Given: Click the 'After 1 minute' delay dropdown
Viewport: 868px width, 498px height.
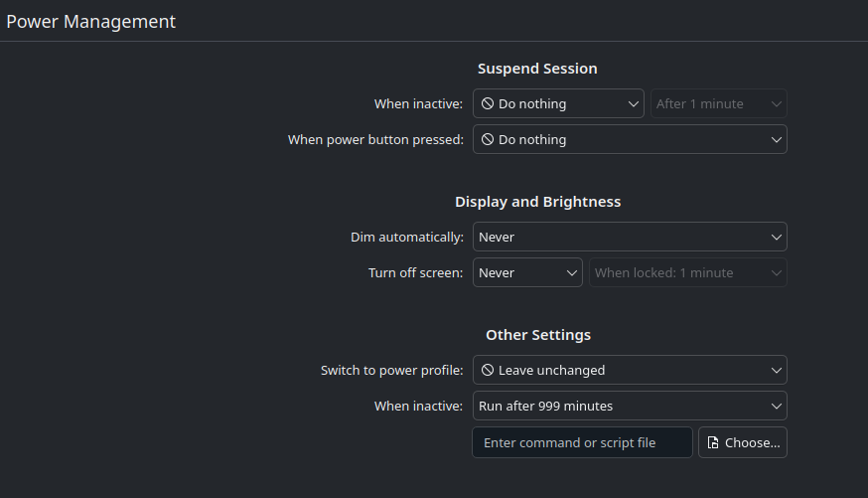Looking at the screenshot, I should (x=719, y=103).
